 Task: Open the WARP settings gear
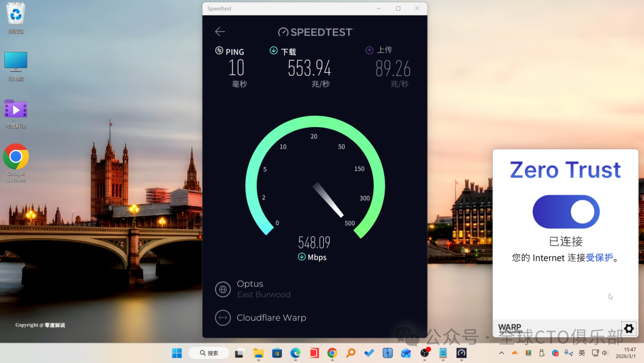(628, 328)
